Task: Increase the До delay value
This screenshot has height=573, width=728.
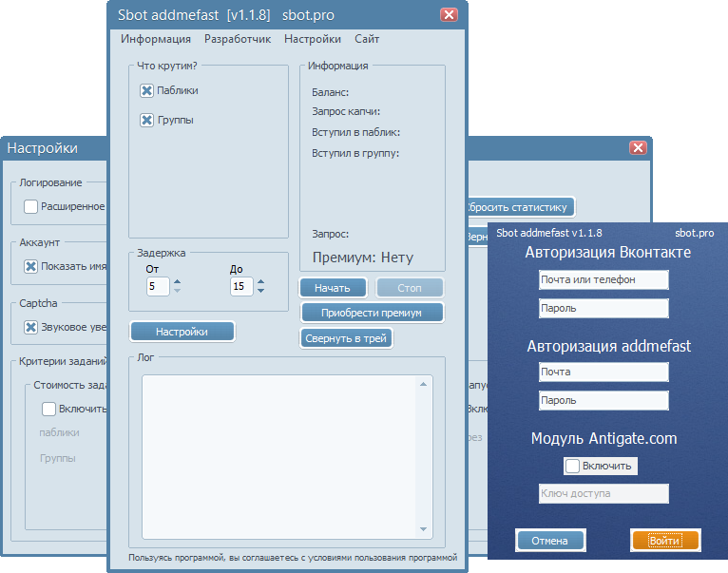Action: (x=261, y=282)
